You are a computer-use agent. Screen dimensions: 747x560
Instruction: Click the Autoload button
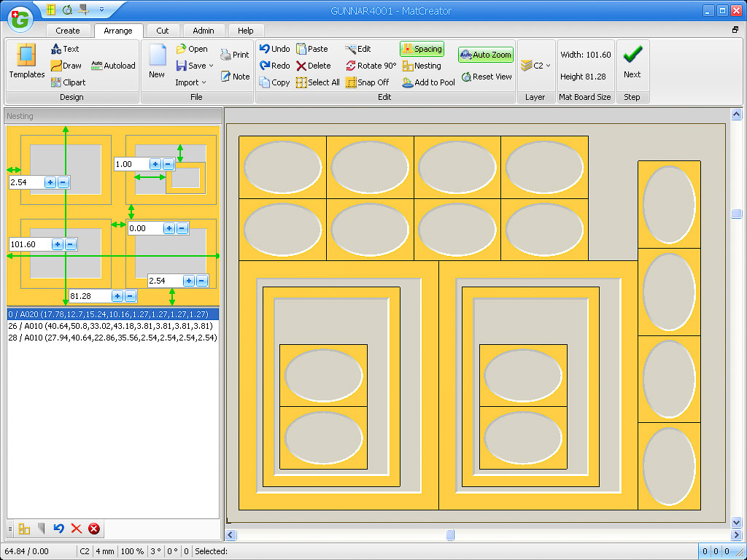click(x=113, y=66)
